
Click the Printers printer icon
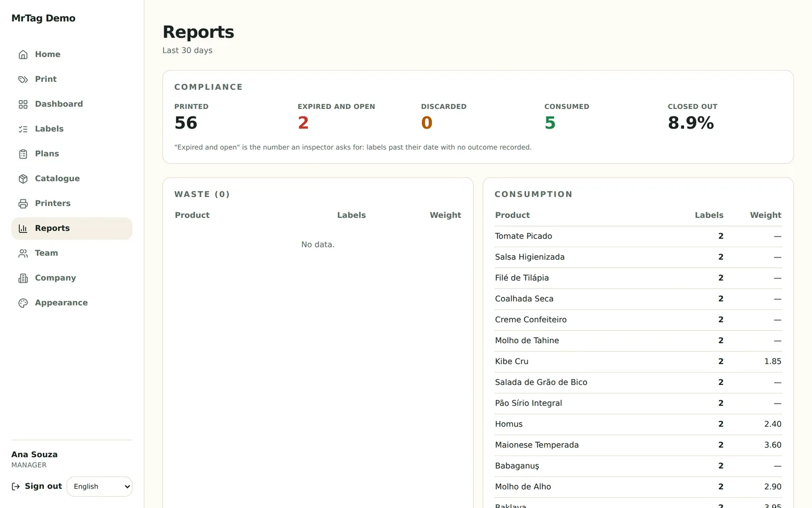tap(23, 203)
